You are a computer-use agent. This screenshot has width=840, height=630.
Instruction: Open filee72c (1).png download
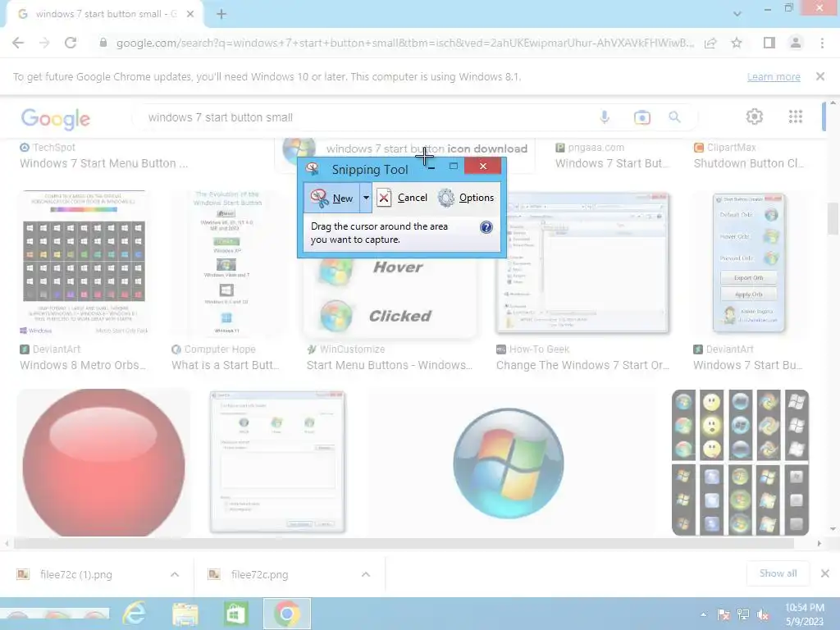[x=76, y=574]
